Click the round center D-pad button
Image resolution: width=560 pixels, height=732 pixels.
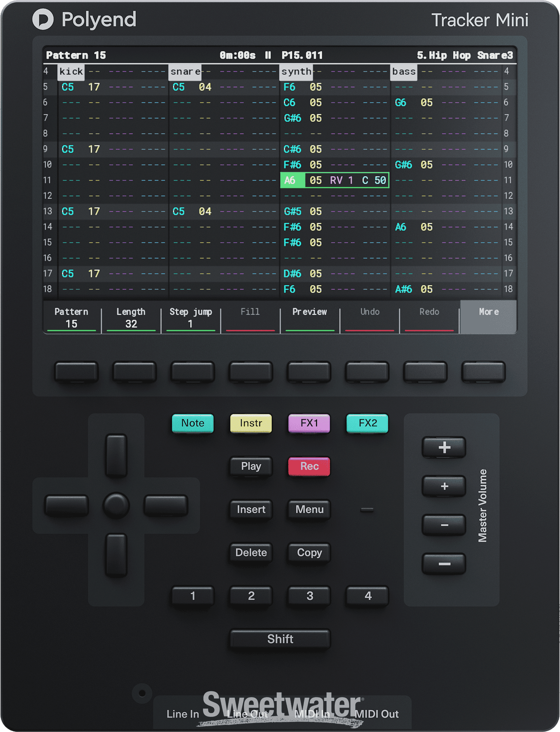pos(116,506)
